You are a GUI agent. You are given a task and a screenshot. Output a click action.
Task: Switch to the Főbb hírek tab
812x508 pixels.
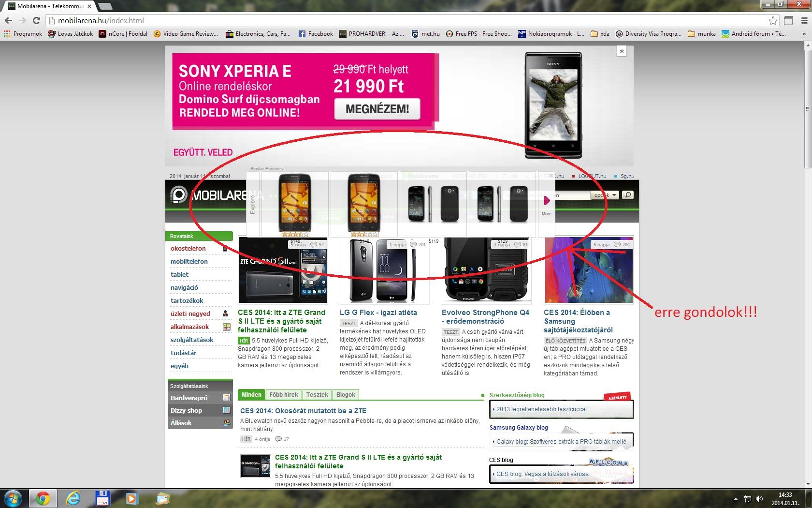click(284, 395)
